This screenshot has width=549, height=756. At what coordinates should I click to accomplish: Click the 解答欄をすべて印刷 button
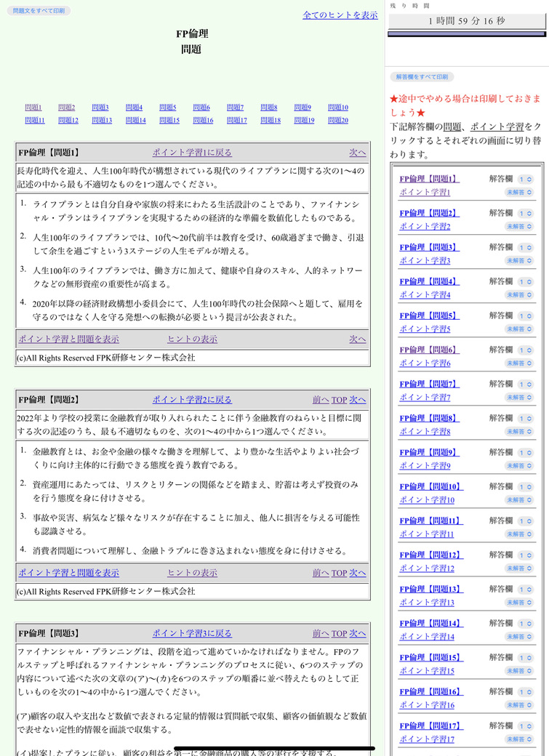coord(422,76)
